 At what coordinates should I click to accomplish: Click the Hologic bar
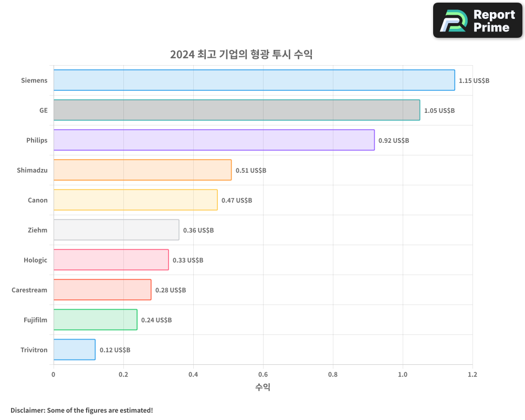point(110,260)
